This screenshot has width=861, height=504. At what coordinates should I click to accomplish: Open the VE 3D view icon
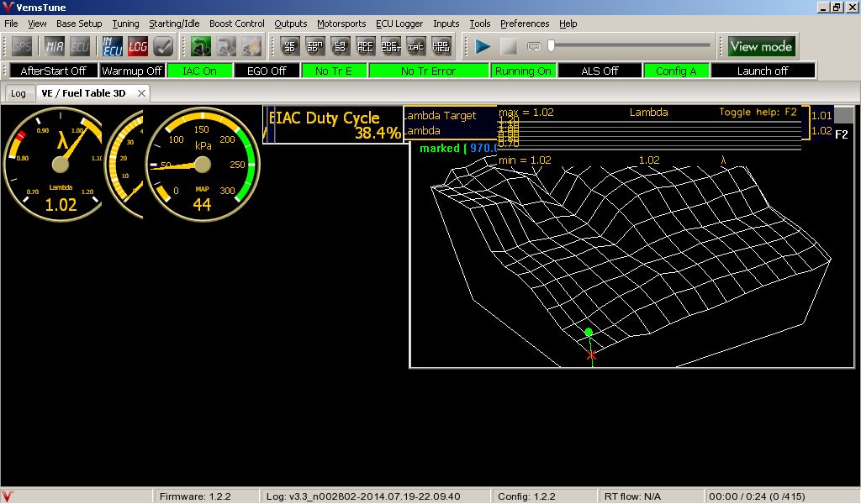(x=289, y=46)
